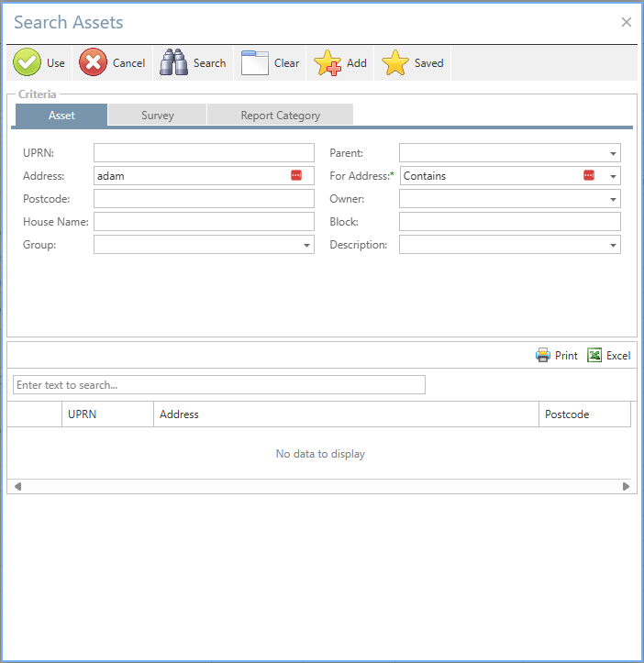The width and height of the screenshot is (644, 663).
Task: Expand the Owner dropdown list
Action: [x=613, y=199]
